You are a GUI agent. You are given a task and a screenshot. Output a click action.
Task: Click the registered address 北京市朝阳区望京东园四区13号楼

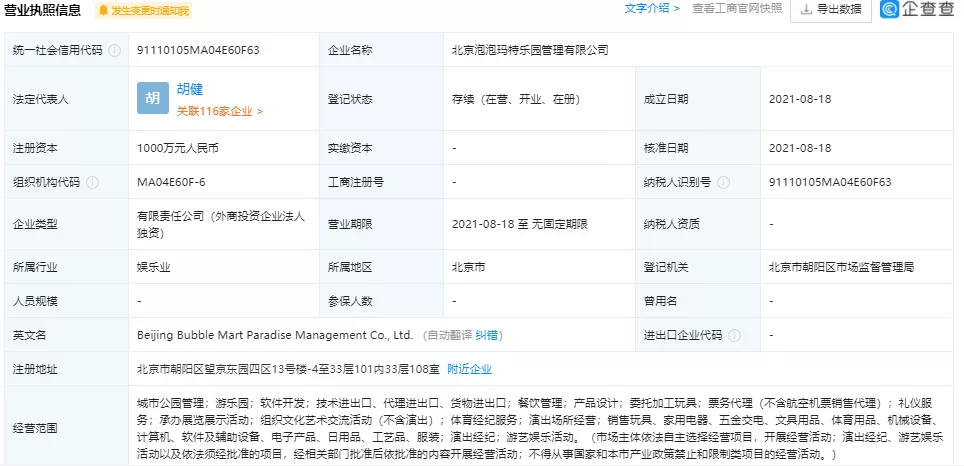coord(288,369)
